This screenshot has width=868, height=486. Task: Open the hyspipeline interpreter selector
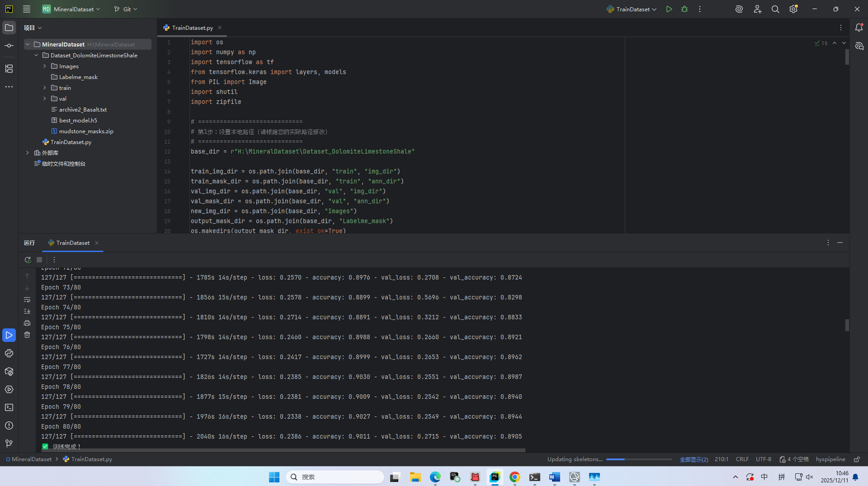coord(830,459)
